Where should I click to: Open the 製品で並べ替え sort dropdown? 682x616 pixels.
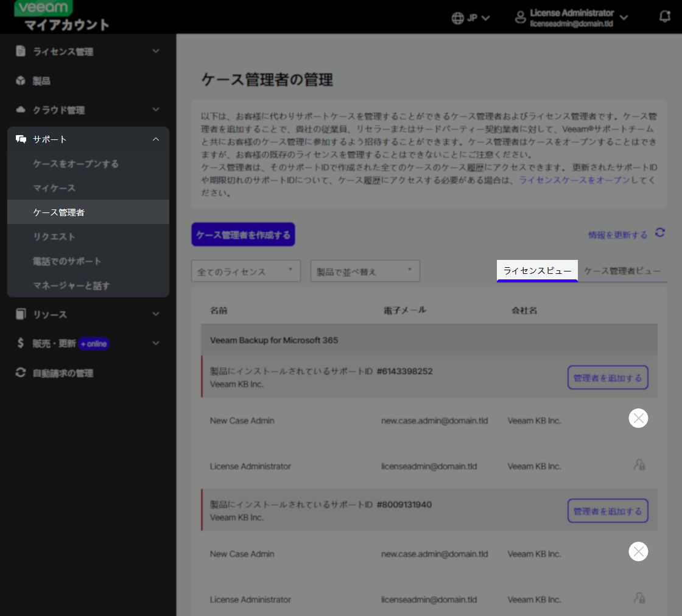364,270
